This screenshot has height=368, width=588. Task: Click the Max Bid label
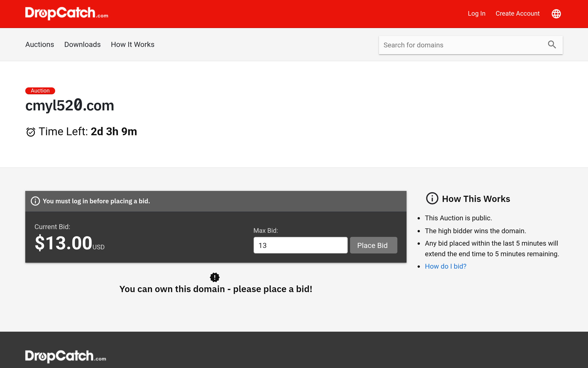(x=266, y=230)
